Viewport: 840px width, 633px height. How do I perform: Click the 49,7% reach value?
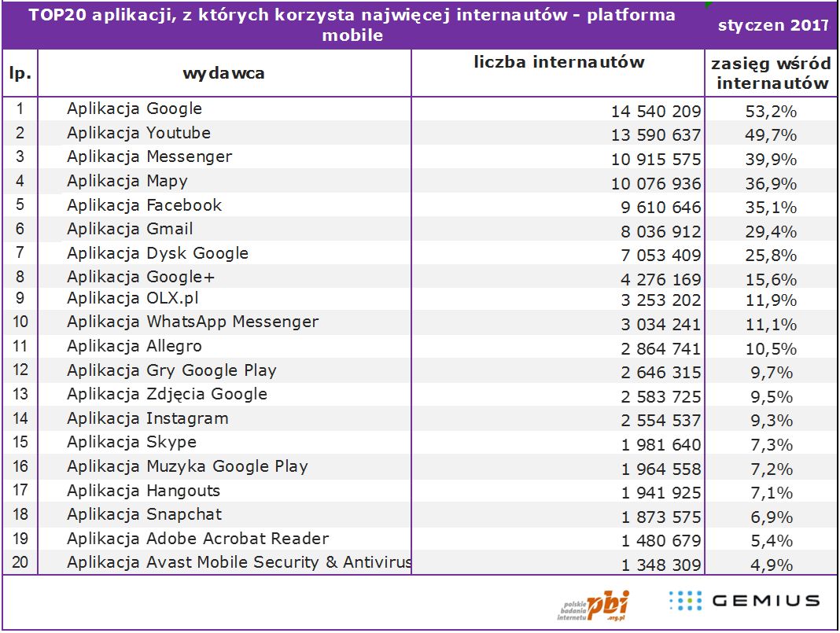(771, 135)
